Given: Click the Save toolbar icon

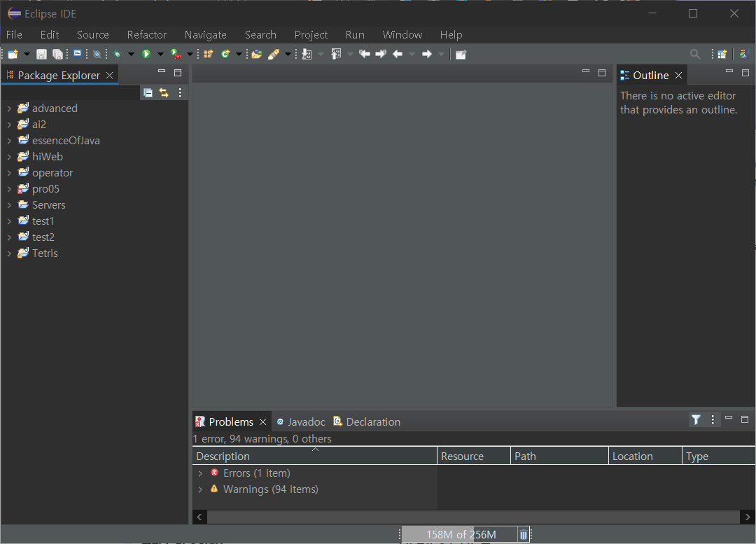Looking at the screenshot, I should 41,54.
